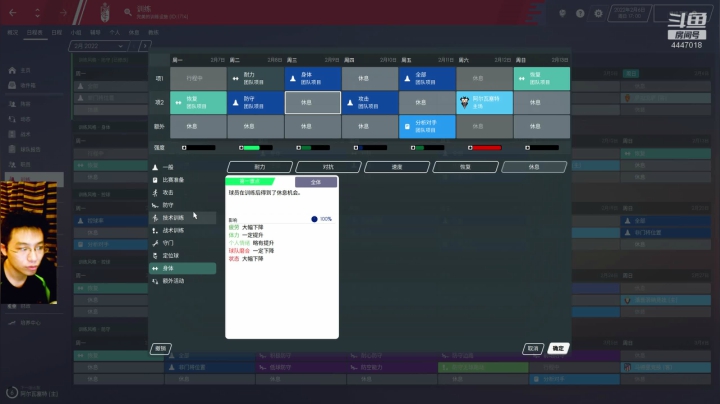Switch to the 日程 schedules tab
Screen dimensions: 720x404
[x=56, y=33]
